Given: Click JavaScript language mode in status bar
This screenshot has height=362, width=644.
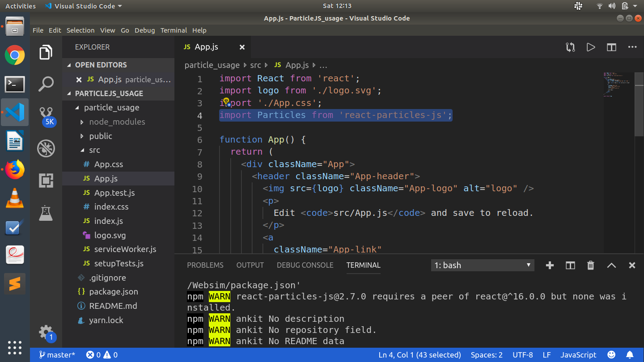Looking at the screenshot, I should click(x=578, y=355).
